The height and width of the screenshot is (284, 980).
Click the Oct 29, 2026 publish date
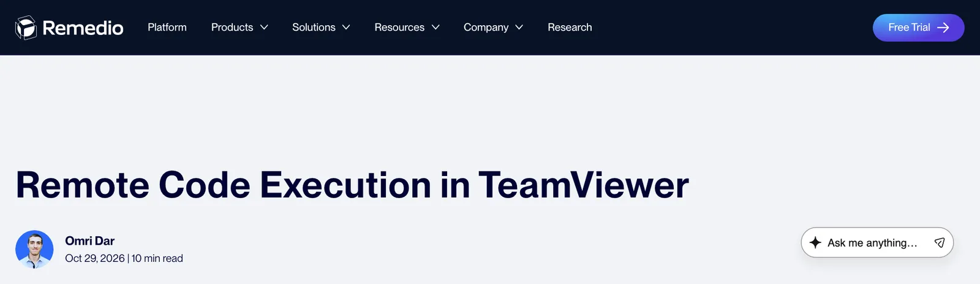[x=95, y=258]
